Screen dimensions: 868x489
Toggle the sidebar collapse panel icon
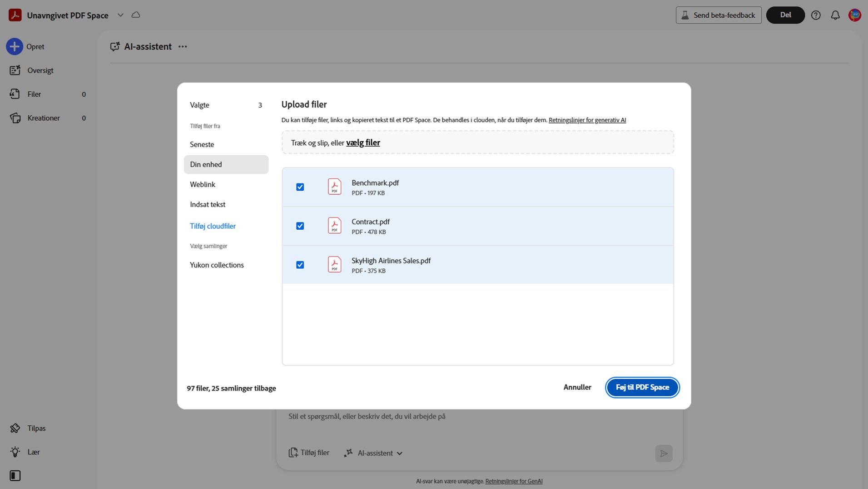click(x=15, y=475)
